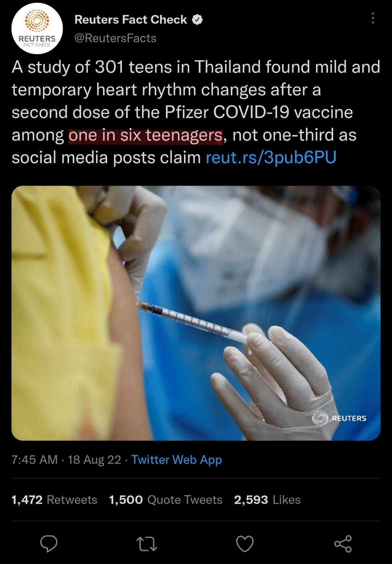View the 2,593 Likes list
The height and width of the screenshot is (564, 392).
pyautogui.click(x=267, y=500)
